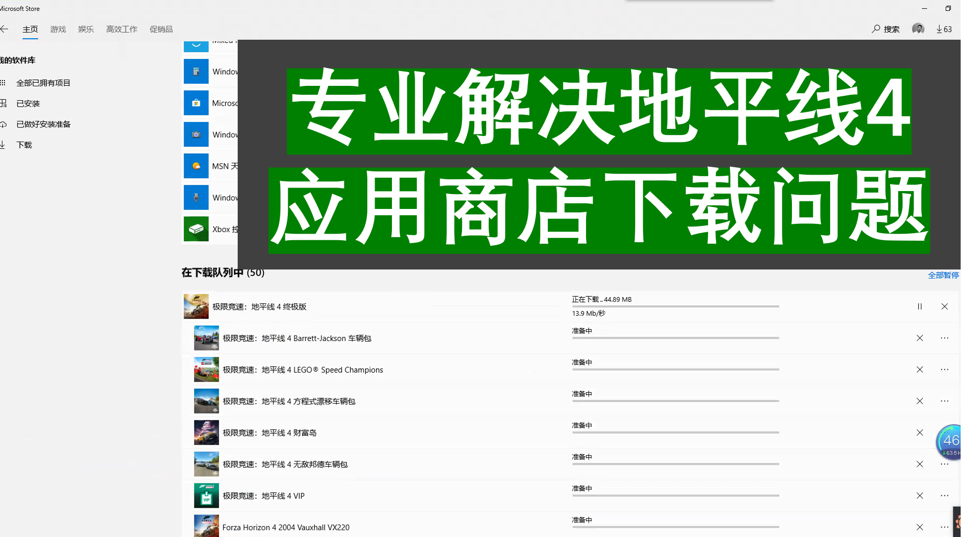Click the MSN 天气 weather icon
Image resolution: width=980 pixels, height=537 pixels.
[x=196, y=166]
